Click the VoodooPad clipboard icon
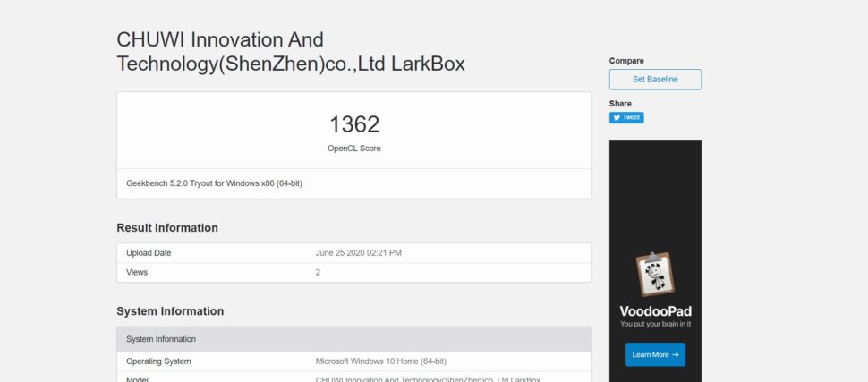868x382 pixels. click(655, 274)
